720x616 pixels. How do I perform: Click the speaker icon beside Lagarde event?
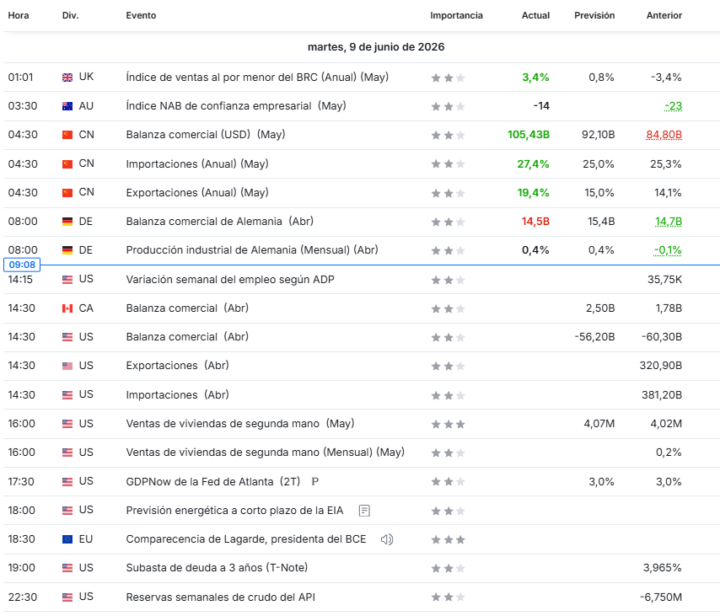(387, 539)
